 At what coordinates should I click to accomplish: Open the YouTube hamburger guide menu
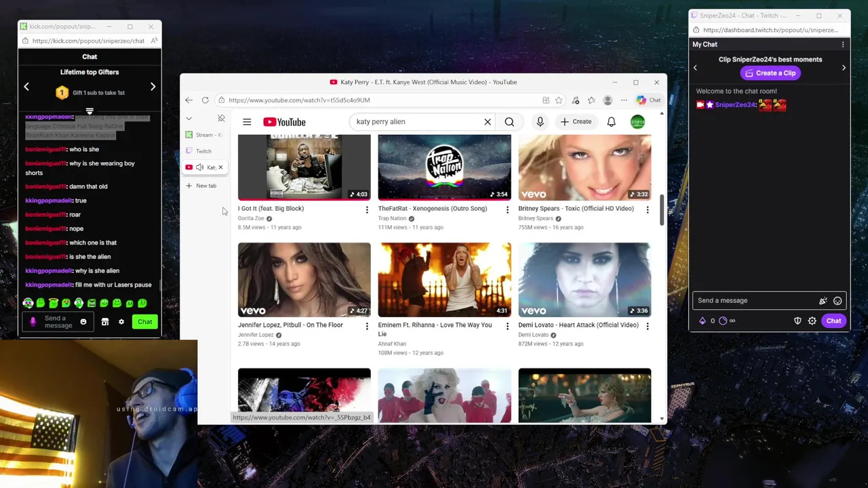[247, 122]
